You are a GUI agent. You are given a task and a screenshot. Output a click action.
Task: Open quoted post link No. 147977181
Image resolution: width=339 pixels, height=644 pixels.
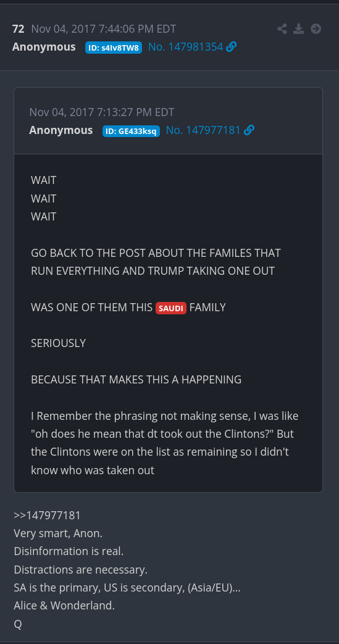tap(203, 130)
